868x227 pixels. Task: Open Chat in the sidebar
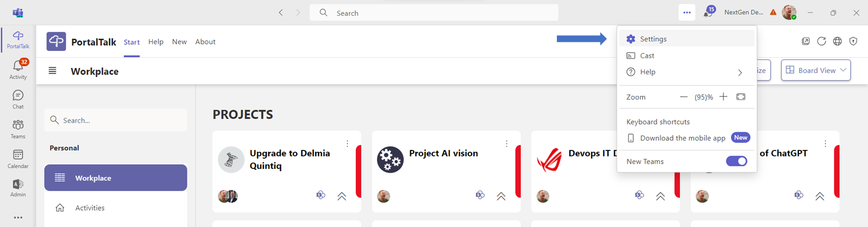[x=18, y=99]
